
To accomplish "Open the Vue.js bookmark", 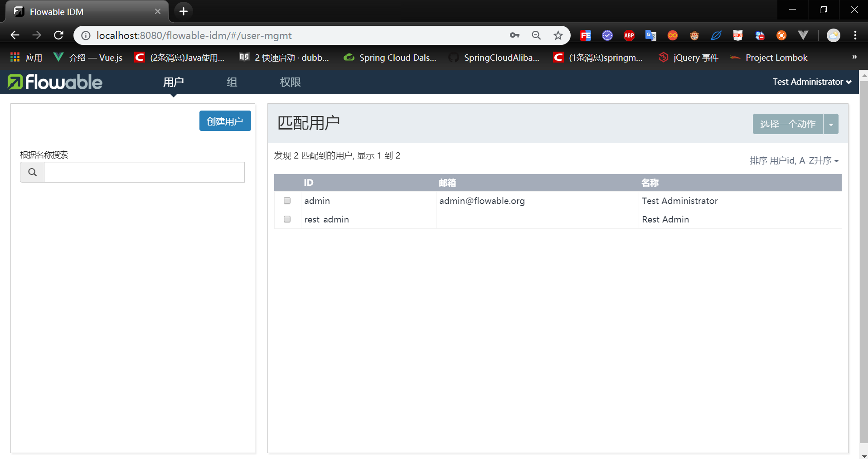I will 88,58.
